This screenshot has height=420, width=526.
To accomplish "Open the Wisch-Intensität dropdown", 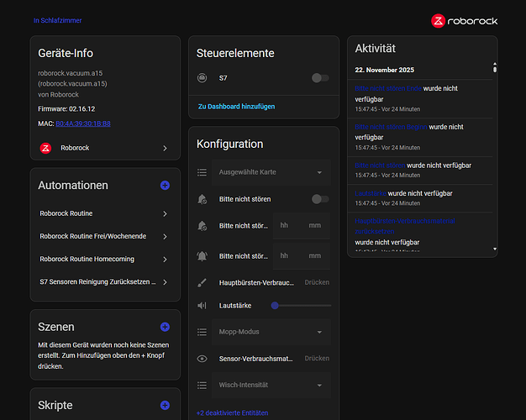I will coord(271,385).
